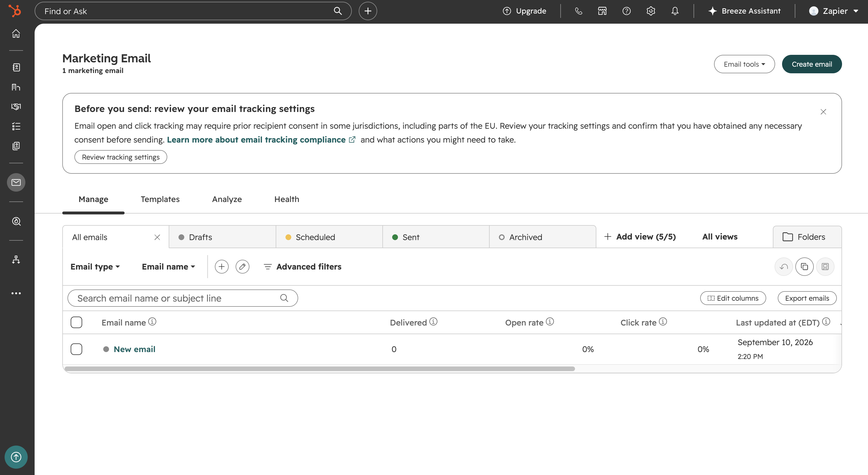
Task: Click the Edit columns button
Action: tap(733, 298)
